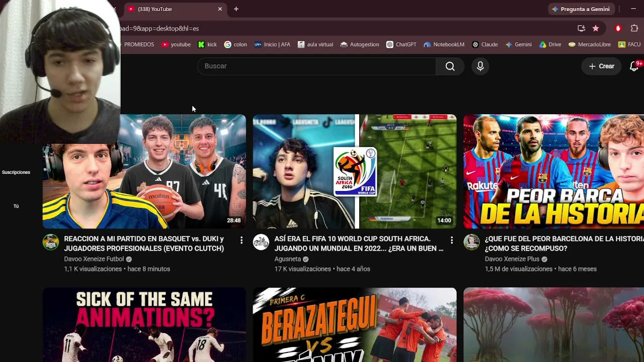This screenshot has width=644, height=362.
Task: Visit the Davoo Xeneize Plus channel name
Action: (512, 259)
